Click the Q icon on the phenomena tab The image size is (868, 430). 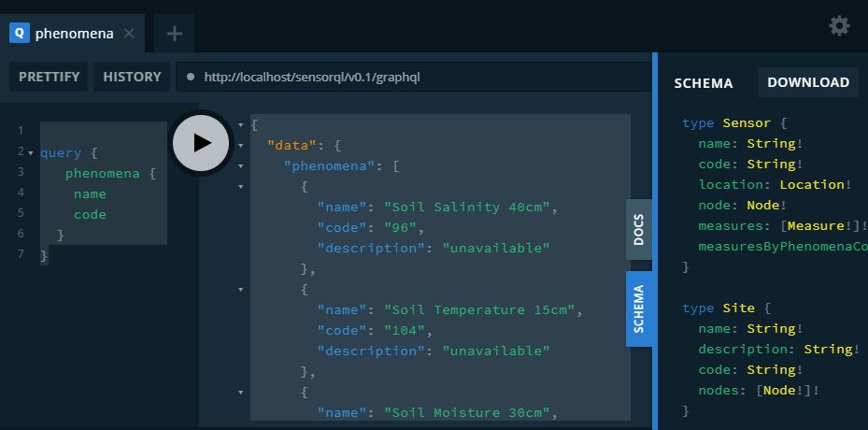(x=20, y=34)
